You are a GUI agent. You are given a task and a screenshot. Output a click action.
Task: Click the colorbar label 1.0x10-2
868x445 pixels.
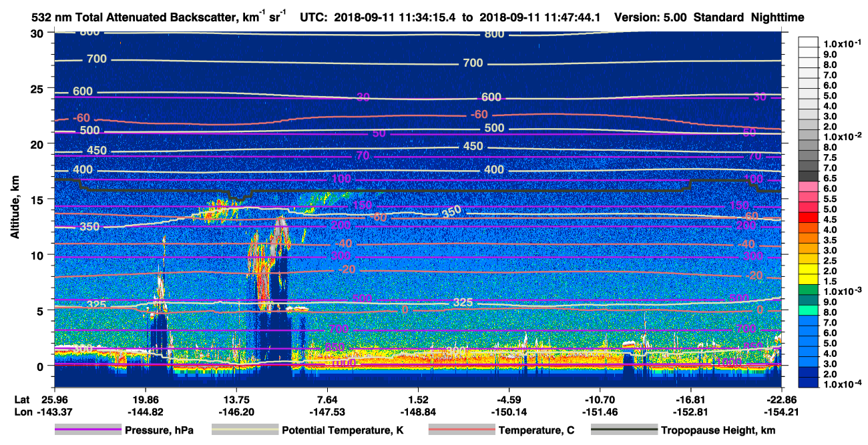(843, 136)
